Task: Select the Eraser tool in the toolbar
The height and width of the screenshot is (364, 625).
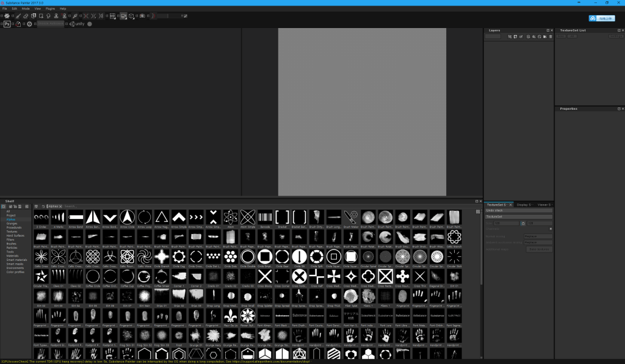Action: coord(24,16)
